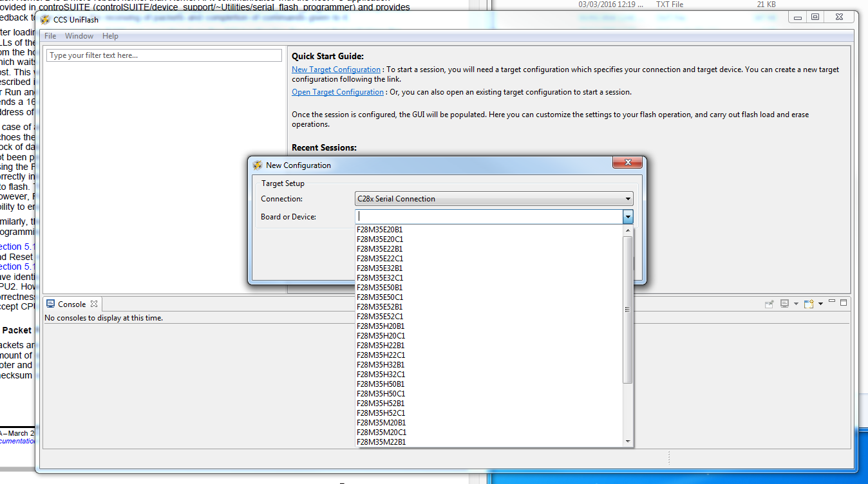
Task: Click the Open Console icon
Action: tap(809, 303)
